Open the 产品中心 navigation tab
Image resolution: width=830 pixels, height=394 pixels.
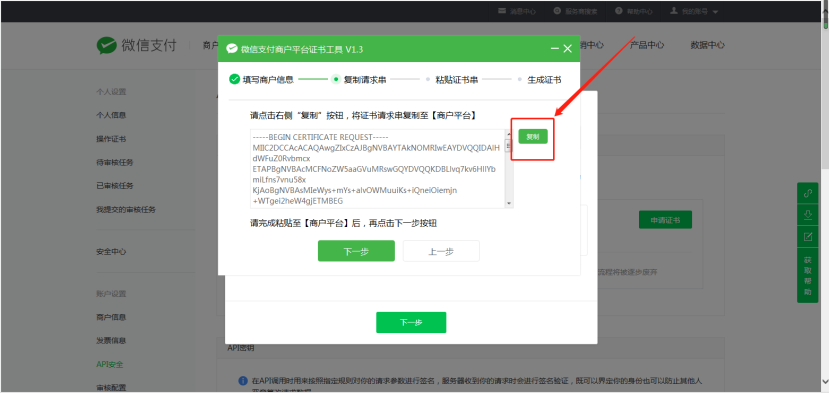click(647, 46)
